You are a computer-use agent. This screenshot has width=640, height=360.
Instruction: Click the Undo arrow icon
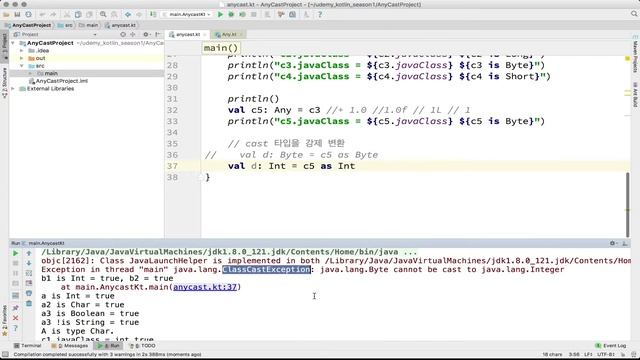42,15
